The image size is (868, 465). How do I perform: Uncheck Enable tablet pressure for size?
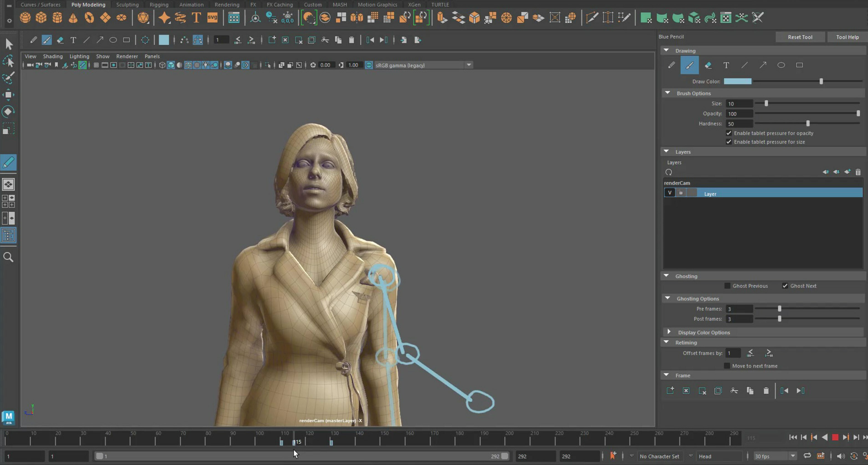pos(729,142)
